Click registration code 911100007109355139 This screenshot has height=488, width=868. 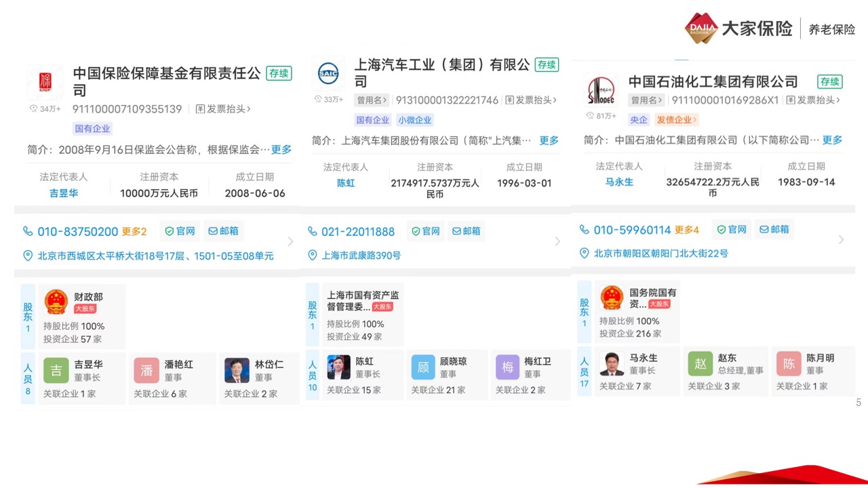pyautogui.click(x=128, y=108)
